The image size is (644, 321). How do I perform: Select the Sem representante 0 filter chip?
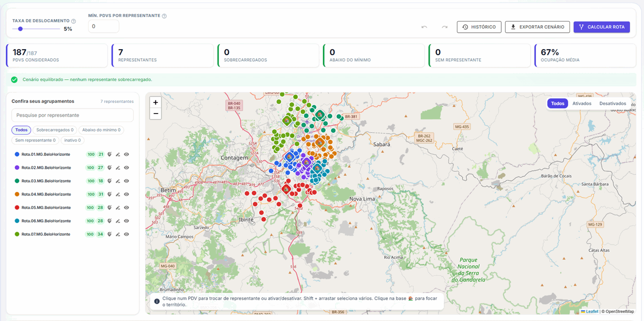coord(35,141)
